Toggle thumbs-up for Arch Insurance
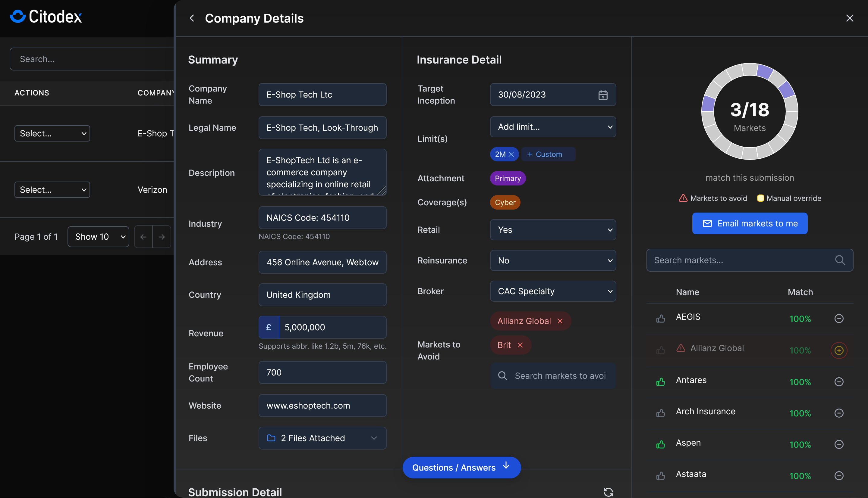This screenshot has width=868, height=498. pos(661,413)
